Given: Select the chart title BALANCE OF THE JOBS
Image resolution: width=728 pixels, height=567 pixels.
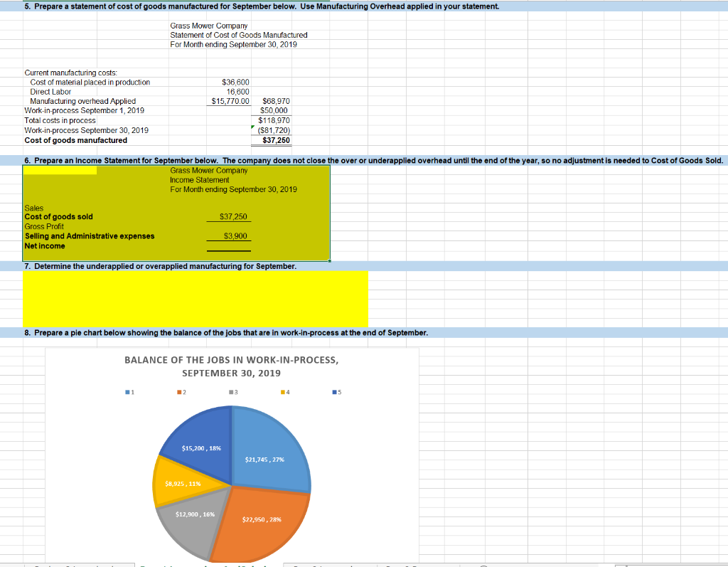Looking at the screenshot, I should (231, 366).
